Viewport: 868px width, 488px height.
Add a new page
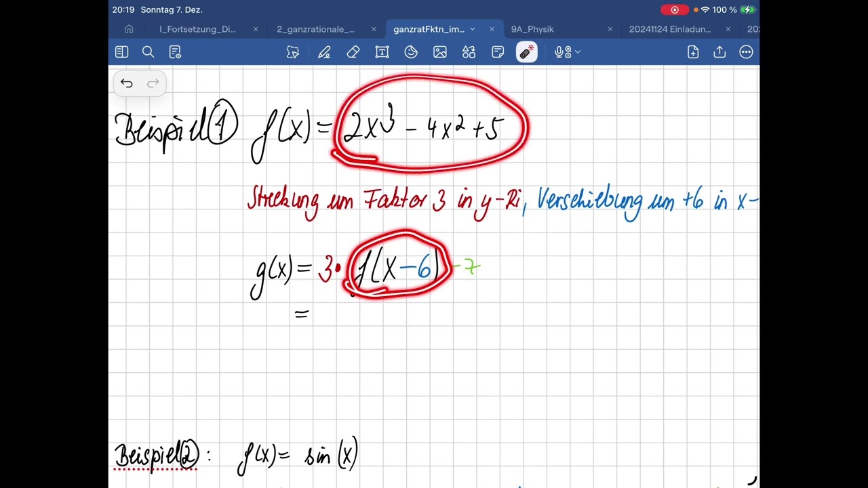pyautogui.click(x=693, y=52)
